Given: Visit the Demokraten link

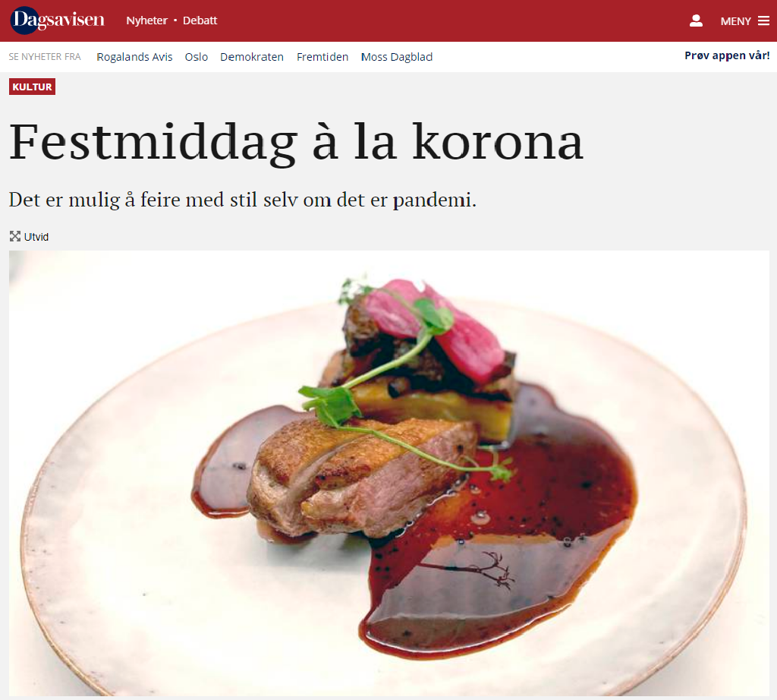Looking at the screenshot, I should [x=252, y=57].
